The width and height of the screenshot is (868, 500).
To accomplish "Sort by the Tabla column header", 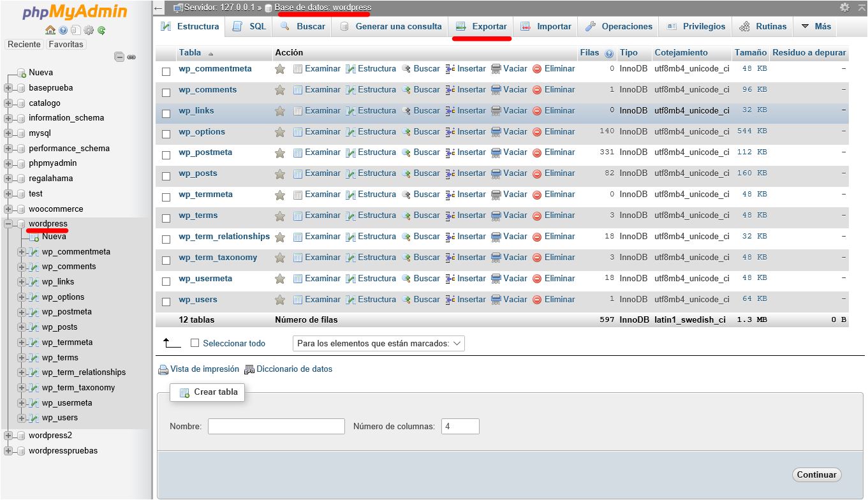I will [190, 53].
